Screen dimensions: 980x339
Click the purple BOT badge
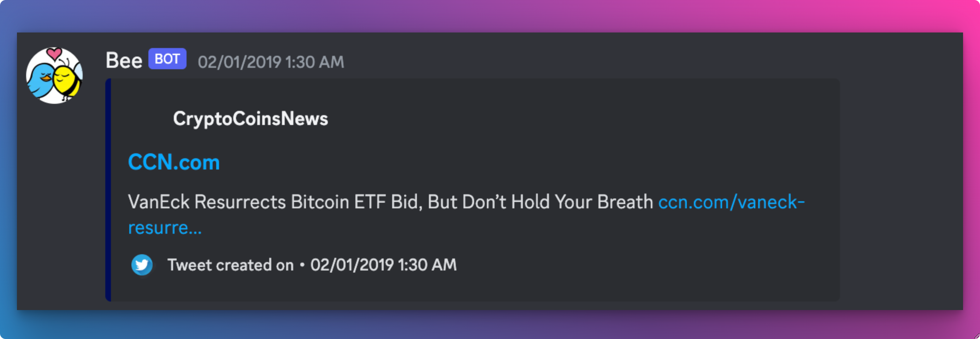[167, 59]
